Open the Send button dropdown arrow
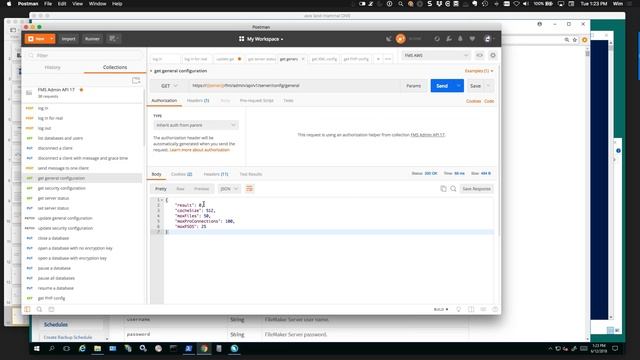 [459, 86]
